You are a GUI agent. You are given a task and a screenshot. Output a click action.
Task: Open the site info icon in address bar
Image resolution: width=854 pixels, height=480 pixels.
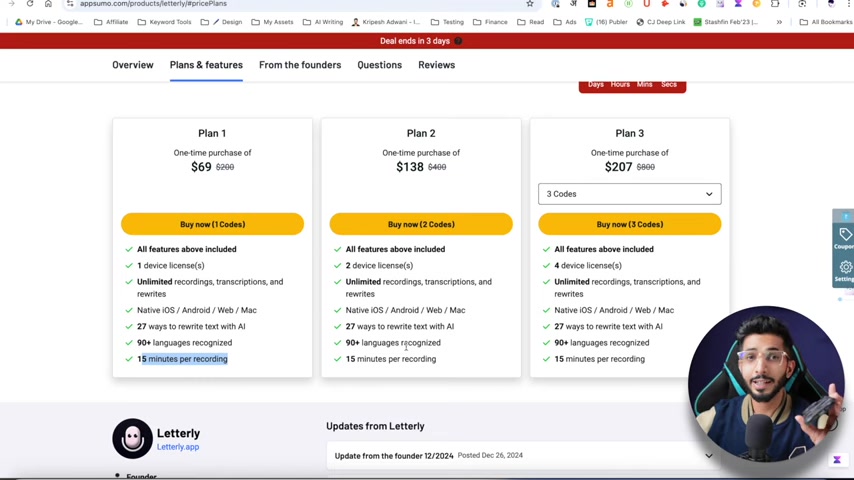(70, 4)
